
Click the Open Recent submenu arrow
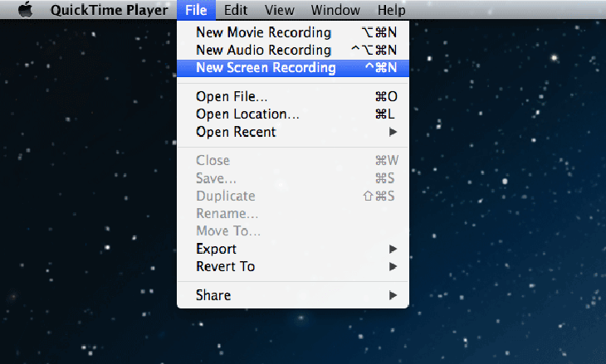[393, 132]
